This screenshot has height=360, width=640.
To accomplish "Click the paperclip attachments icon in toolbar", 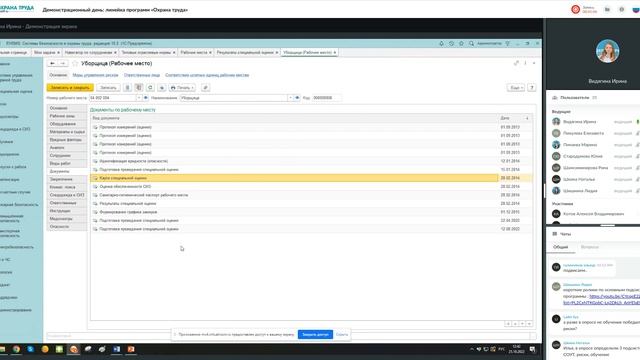I will pyautogui.click(x=205, y=87).
